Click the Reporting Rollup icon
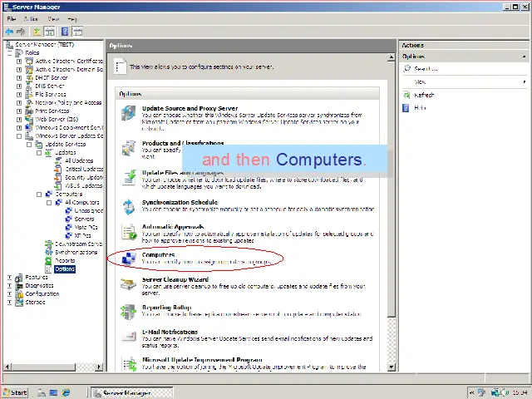 [x=129, y=312]
